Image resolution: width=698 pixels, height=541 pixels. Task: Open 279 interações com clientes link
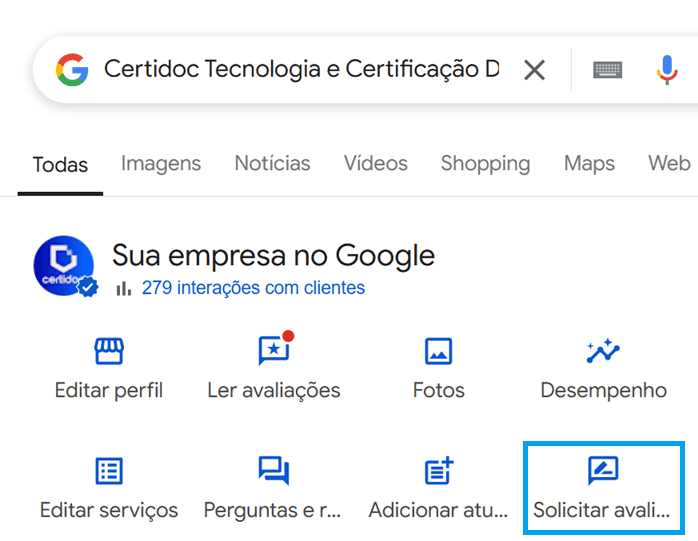coord(253,288)
